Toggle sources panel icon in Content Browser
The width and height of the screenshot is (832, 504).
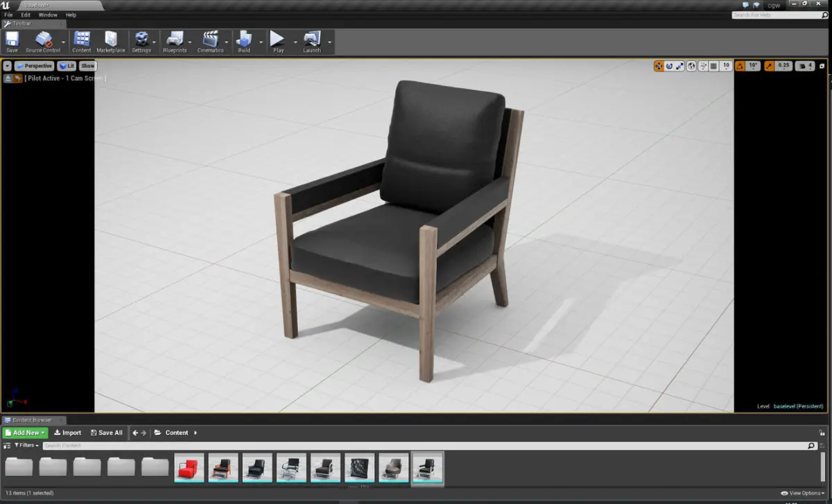click(x=8, y=445)
